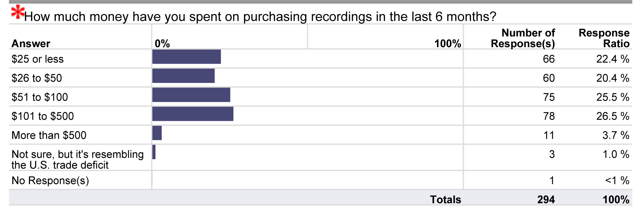Click the 'No Response(s)' row label
This screenshot has height=219, width=644.
coord(50,180)
